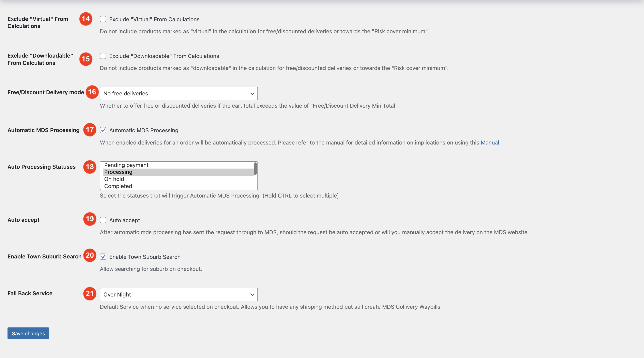The width and height of the screenshot is (644, 358).
Task: Click the Auto accept checkbox label
Action: point(125,220)
